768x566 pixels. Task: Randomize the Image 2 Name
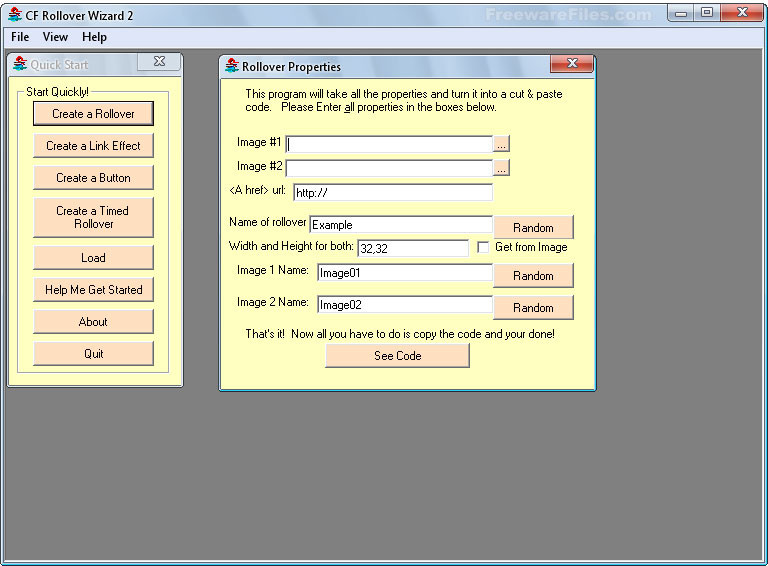pyautogui.click(x=533, y=307)
